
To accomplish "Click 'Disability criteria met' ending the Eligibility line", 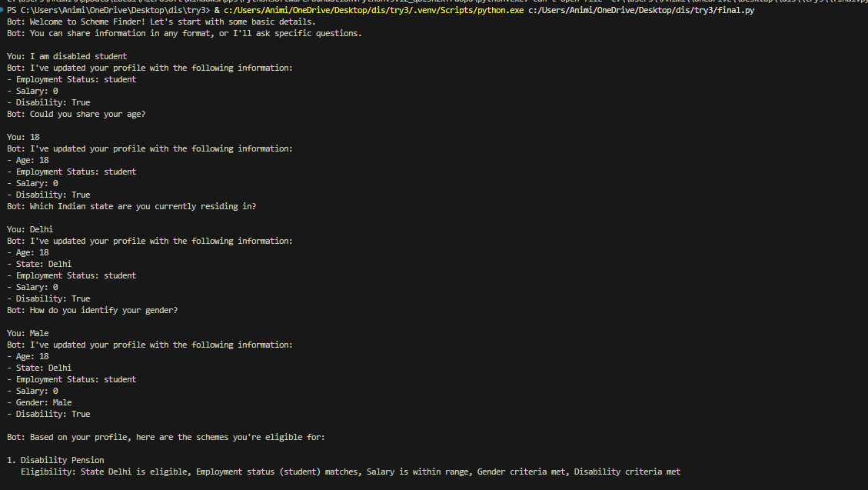I will (x=627, y=472).
